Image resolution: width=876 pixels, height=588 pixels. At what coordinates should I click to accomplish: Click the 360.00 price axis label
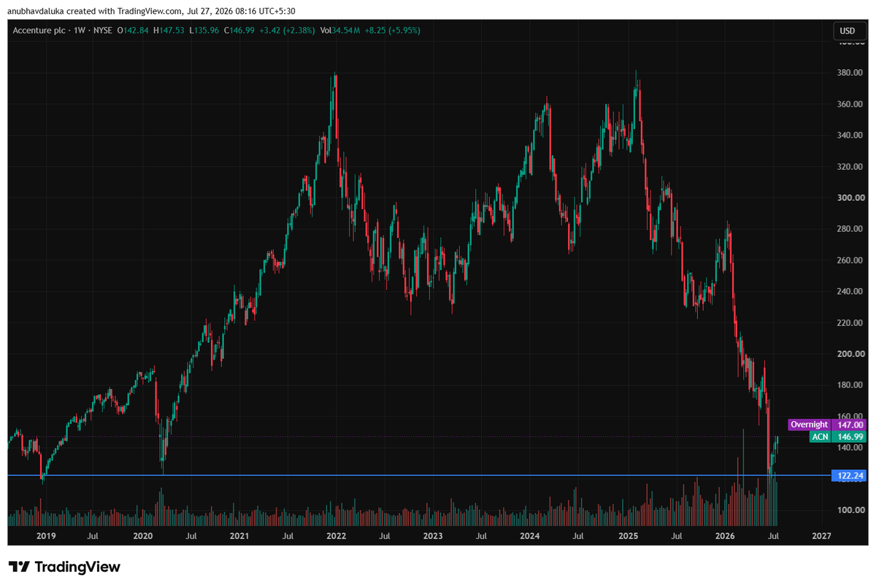[850, 104]
